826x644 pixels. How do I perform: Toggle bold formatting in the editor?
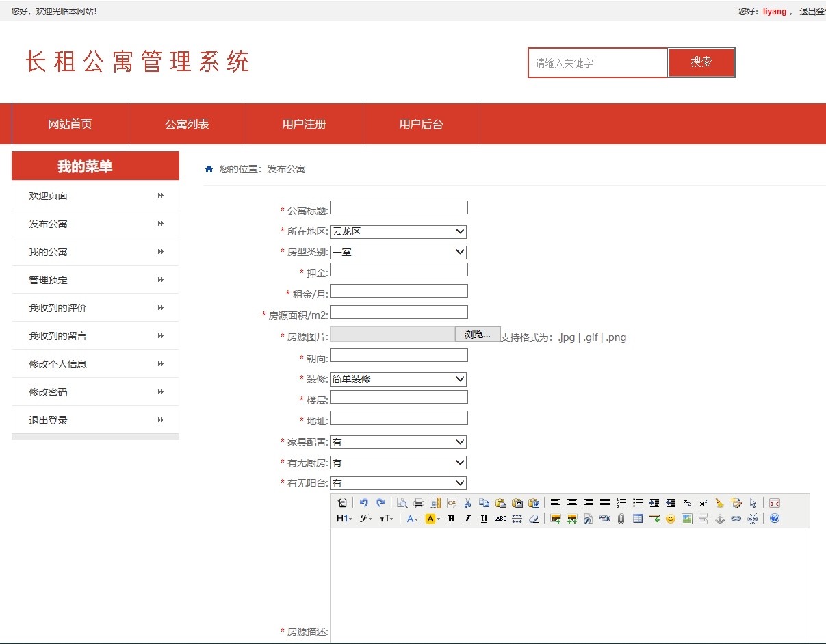(451, 519)
